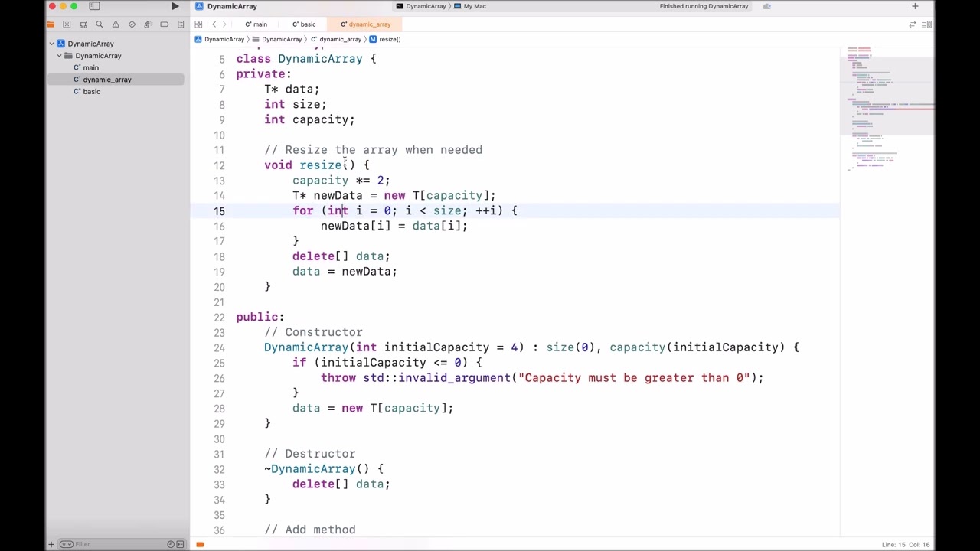Viewport: 980px width, 551px height.
Task: Toggle editor review changes arrows
Action: click(913, 24)
